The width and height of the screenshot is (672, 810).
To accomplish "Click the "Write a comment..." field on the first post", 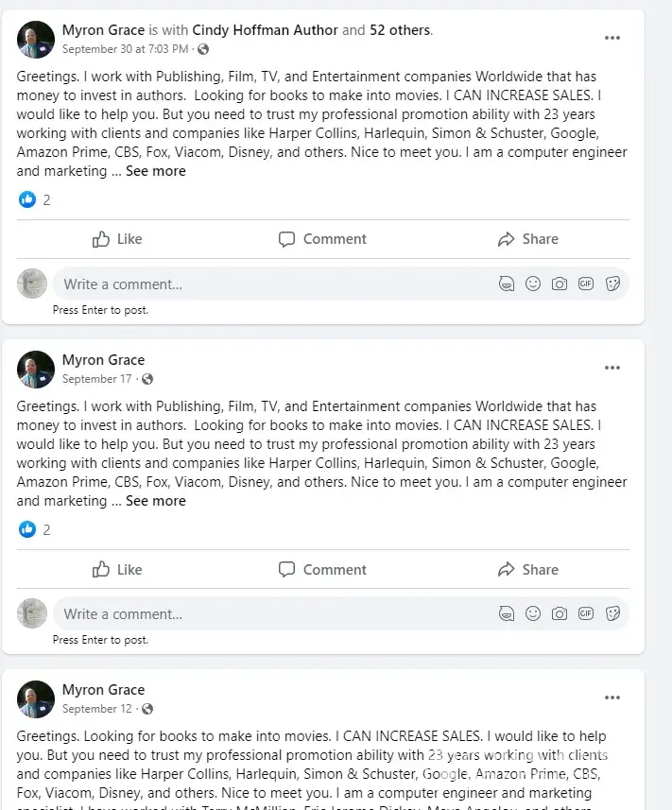I will click(x=265, y=284).
